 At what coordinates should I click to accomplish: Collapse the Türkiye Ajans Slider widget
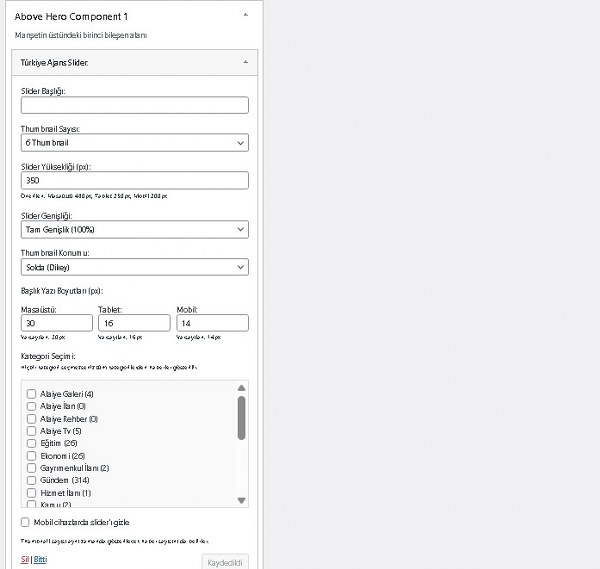coord(245,62)
